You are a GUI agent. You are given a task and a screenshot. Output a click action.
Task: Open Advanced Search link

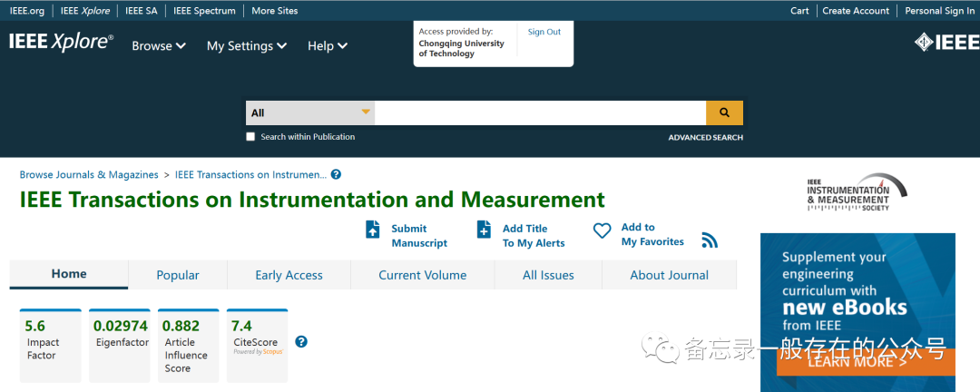click(x=706, y=138)
